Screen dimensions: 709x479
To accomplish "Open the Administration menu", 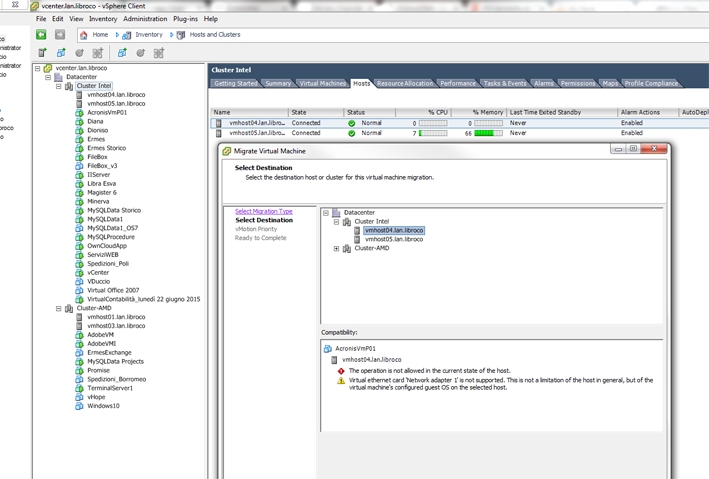I will click(145, 19).
